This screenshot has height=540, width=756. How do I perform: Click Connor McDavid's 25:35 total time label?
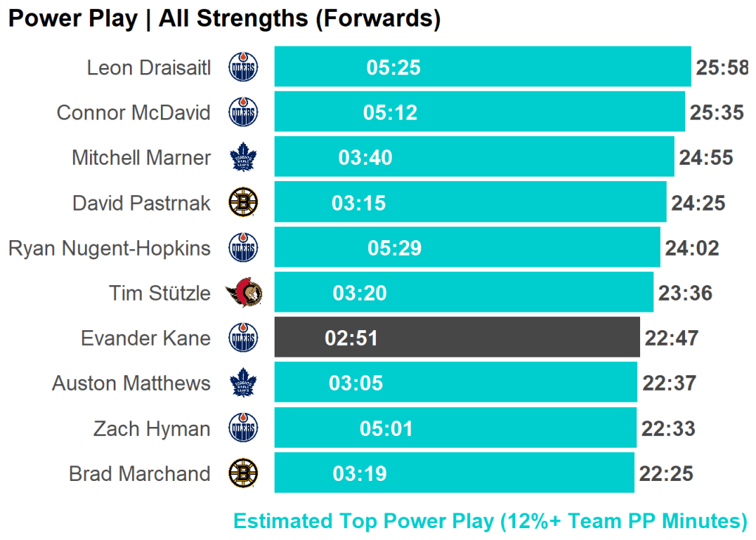click(x=717, y=113)
